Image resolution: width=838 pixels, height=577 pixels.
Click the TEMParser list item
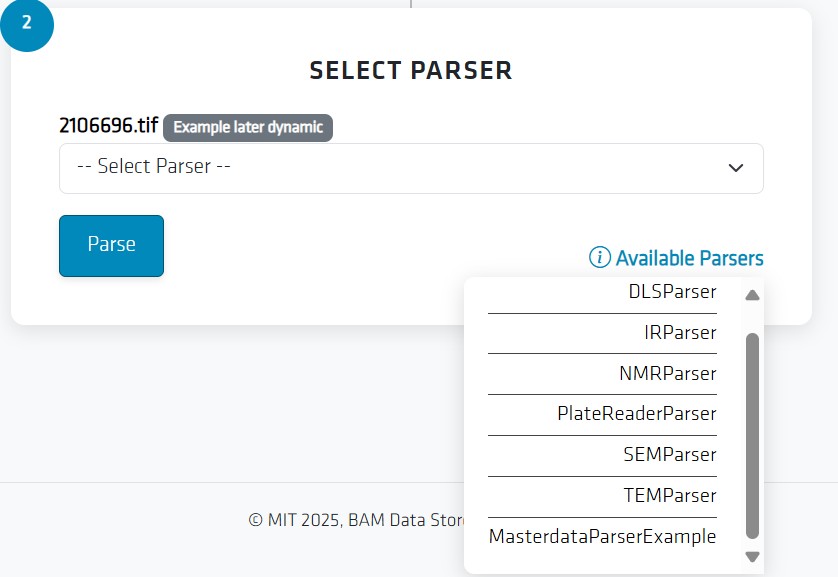[x=669, y=496]
